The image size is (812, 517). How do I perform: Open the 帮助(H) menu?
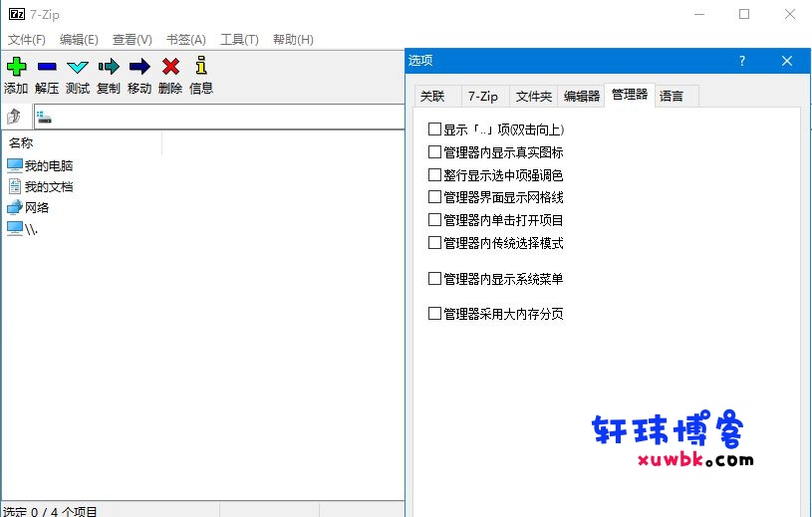[x=293, y=40]
